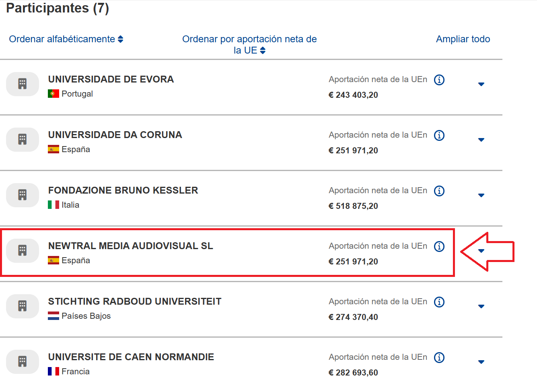Open info icon beside Fondazione Bruno Kessler amount

(x=439, y=191)
